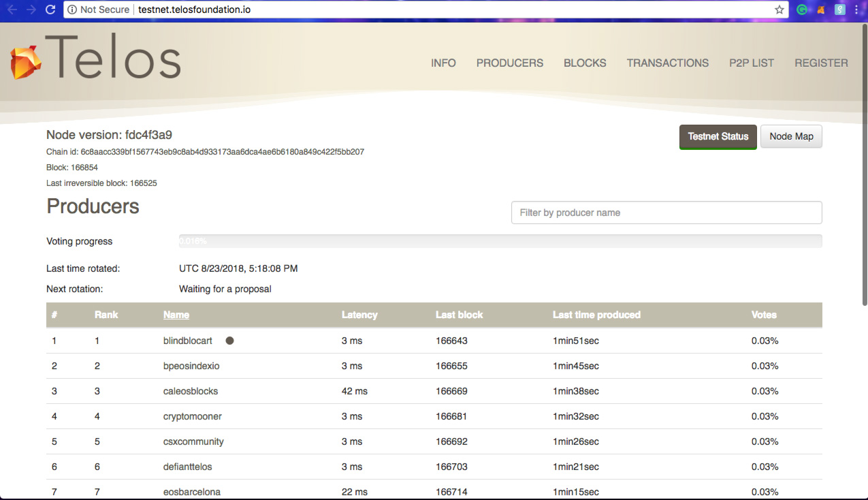Switch to the Node Map view
The width and height of the screenshot is (868, 500).
tap(791, 136)
